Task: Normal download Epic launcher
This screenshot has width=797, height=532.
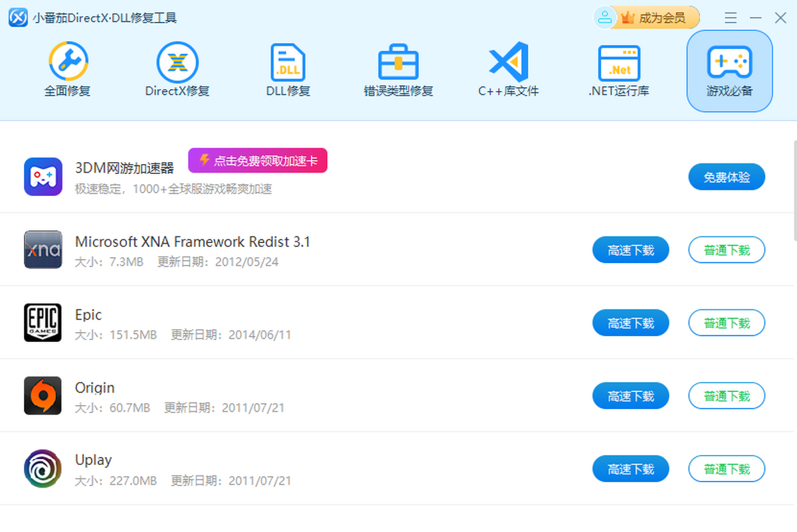Action: [727, 323]
